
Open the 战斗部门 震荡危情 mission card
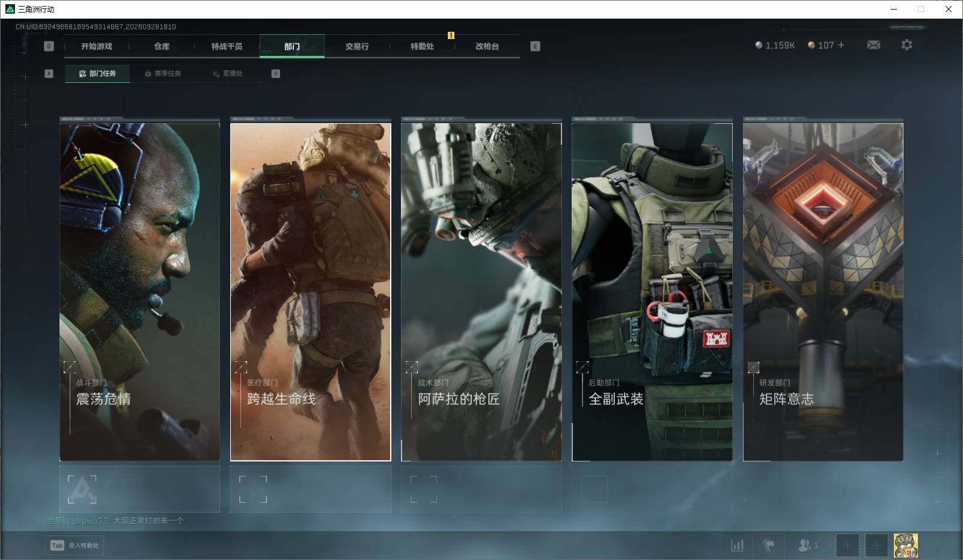(x=139, y=292)
